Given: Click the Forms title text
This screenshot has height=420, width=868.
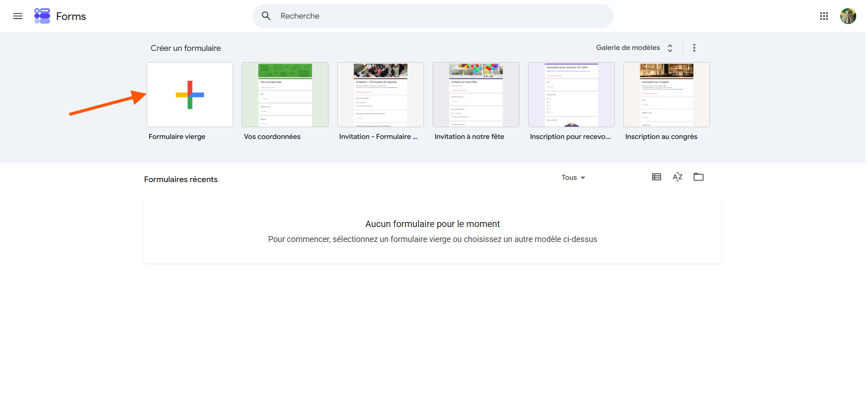Looking at the screenshot, I should click(71, 16).
